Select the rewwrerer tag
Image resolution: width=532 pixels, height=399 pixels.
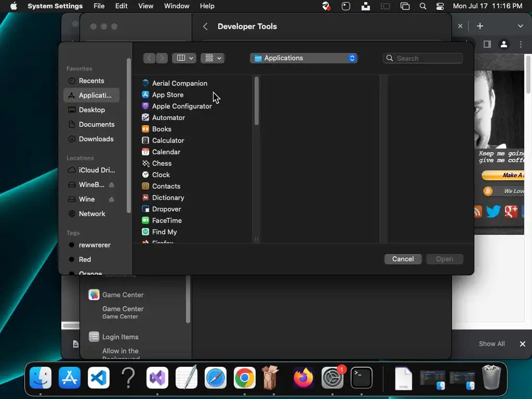pos(91,245)
